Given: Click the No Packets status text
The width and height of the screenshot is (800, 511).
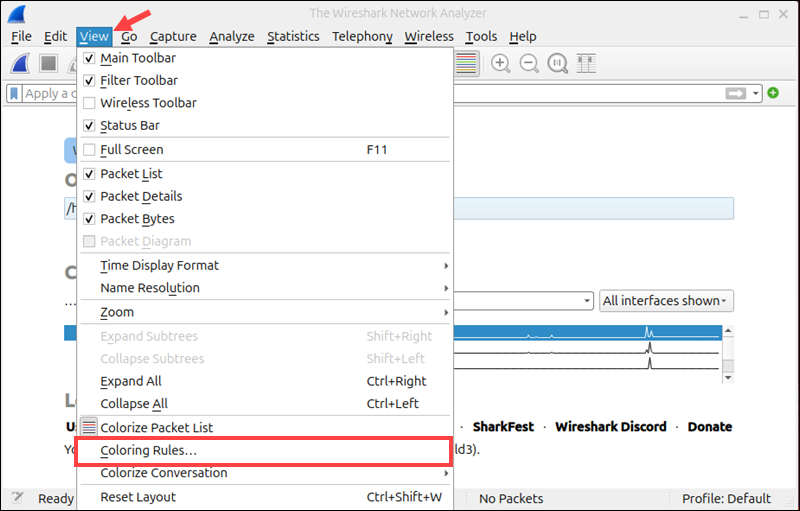Looking at the screenshot, I should tap(511, 498).
